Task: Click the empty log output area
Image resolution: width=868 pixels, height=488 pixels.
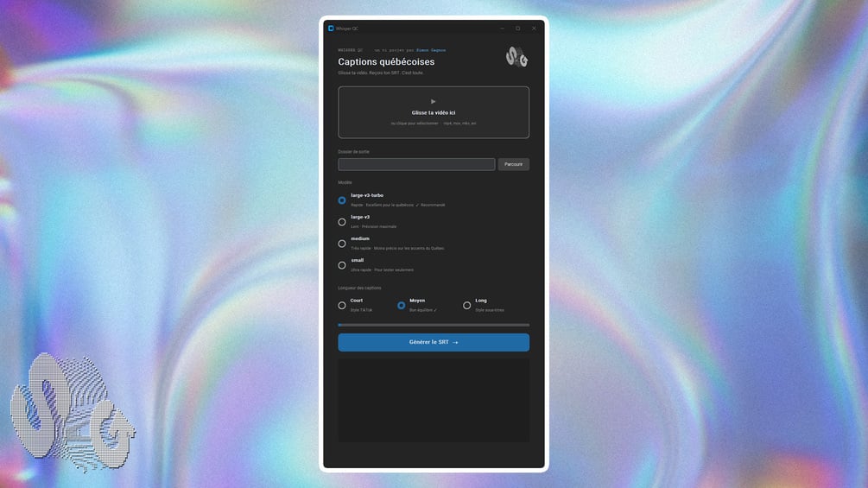Action: (434, 400)
